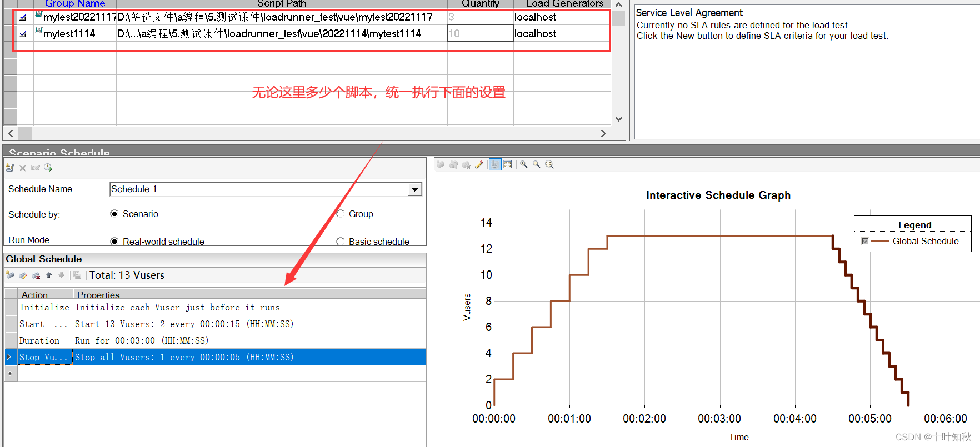980x447 pixels.
Task: Click the schedule details list icon beside Total Vusers
Action: tap(77, 275)
